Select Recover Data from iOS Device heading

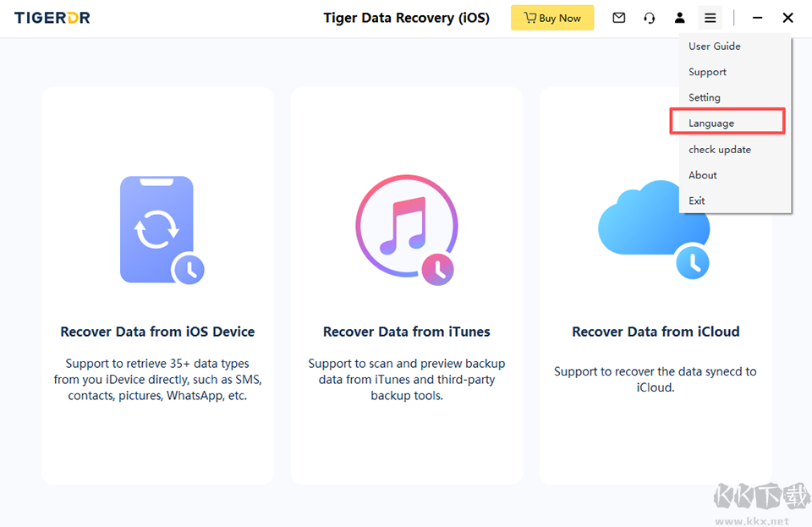pyautogui.click(x=157, y=332)
